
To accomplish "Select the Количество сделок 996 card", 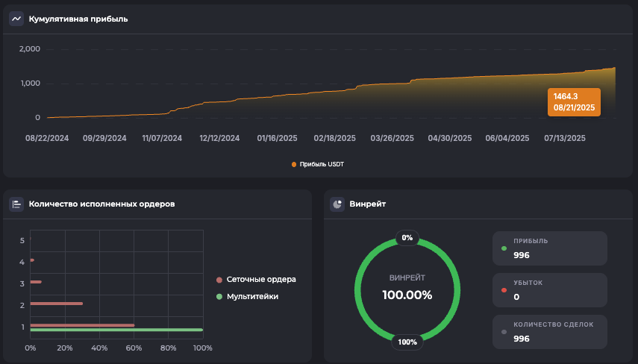I will [x=550, y=332].
